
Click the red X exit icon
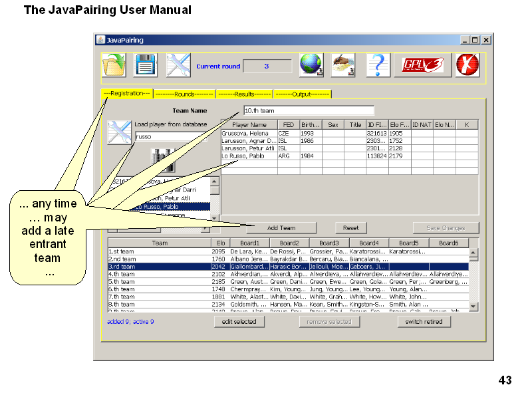click(467, 66)
